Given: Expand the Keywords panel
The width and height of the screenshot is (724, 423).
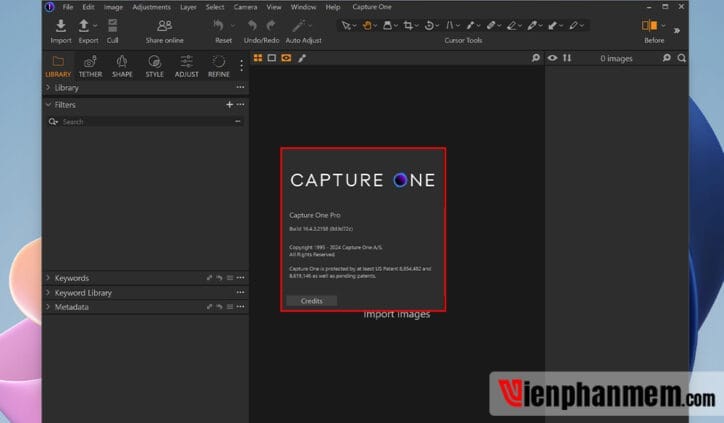Looking at the screenshot, I should click(x=48, y=278).
